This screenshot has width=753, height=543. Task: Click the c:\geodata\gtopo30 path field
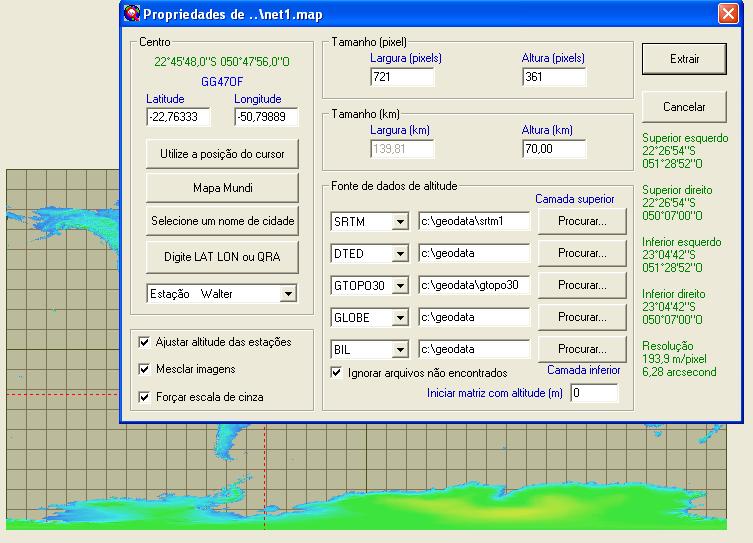click(x=474, y=285)
